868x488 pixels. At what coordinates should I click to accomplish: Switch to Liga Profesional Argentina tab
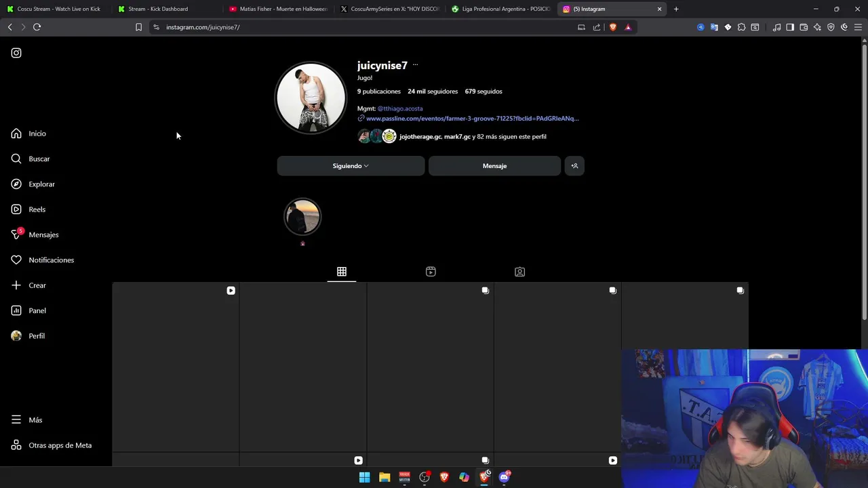(500, 9)
